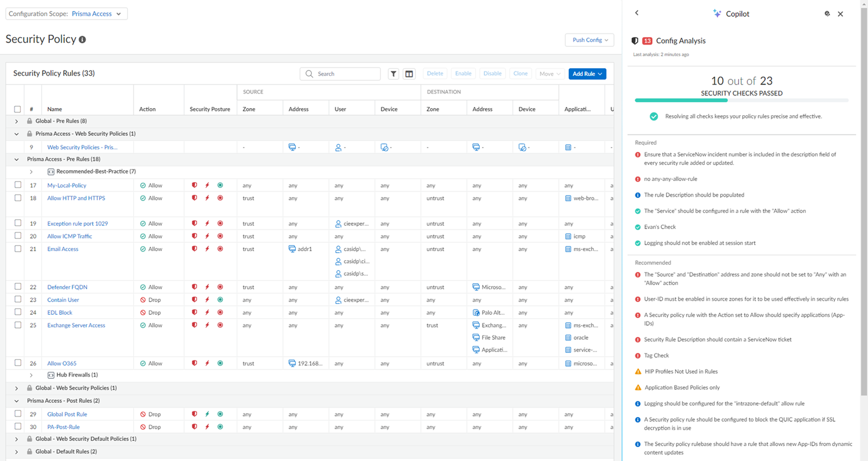
Task: Click the Security Policy info icon
Action: pyautogui.click(x=82, y=40)
